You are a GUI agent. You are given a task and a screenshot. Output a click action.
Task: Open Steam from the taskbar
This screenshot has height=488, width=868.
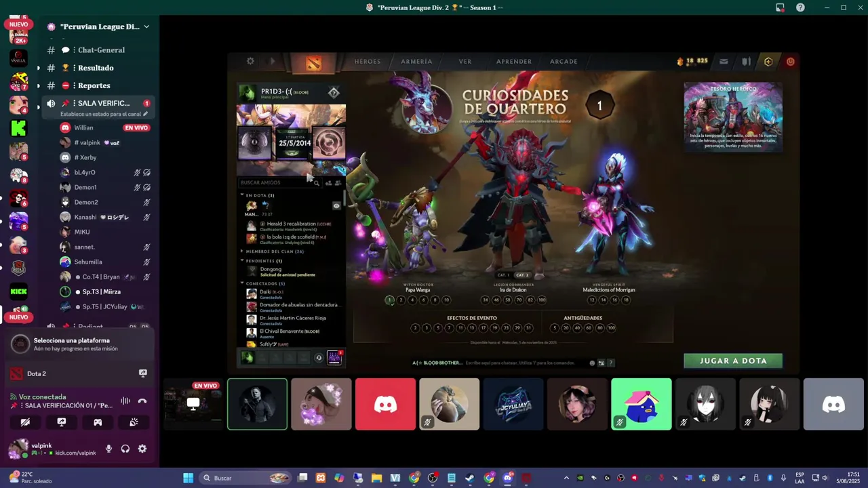[469, 478]
